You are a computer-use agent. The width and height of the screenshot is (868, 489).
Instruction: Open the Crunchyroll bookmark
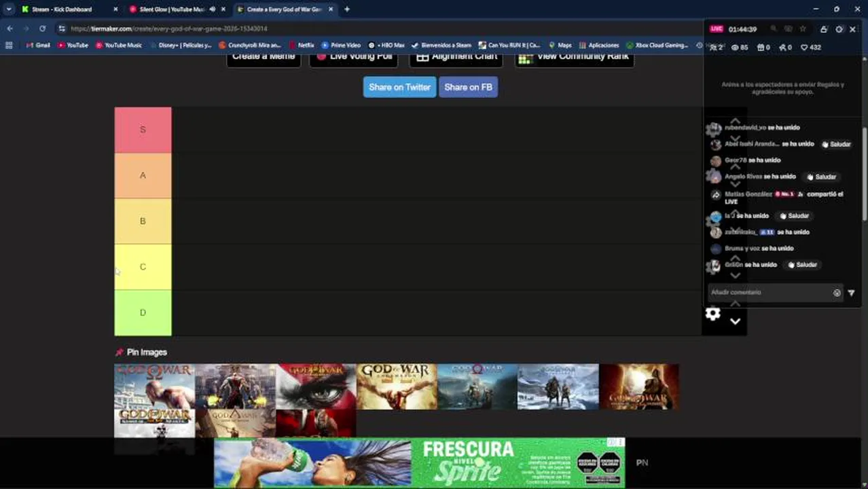point(250,46)
